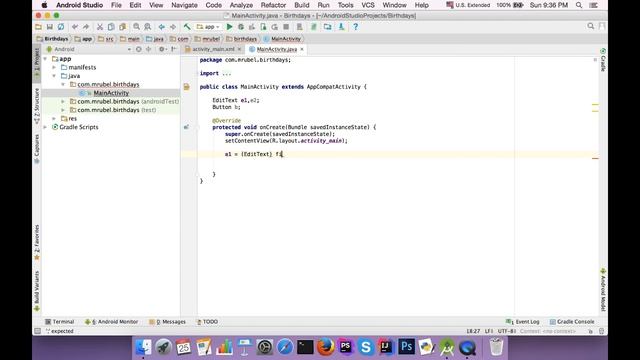640x360 pixels.
Task: Click the Make Project hammer icon
Action: pyautogui.click(x=187, y=27)
